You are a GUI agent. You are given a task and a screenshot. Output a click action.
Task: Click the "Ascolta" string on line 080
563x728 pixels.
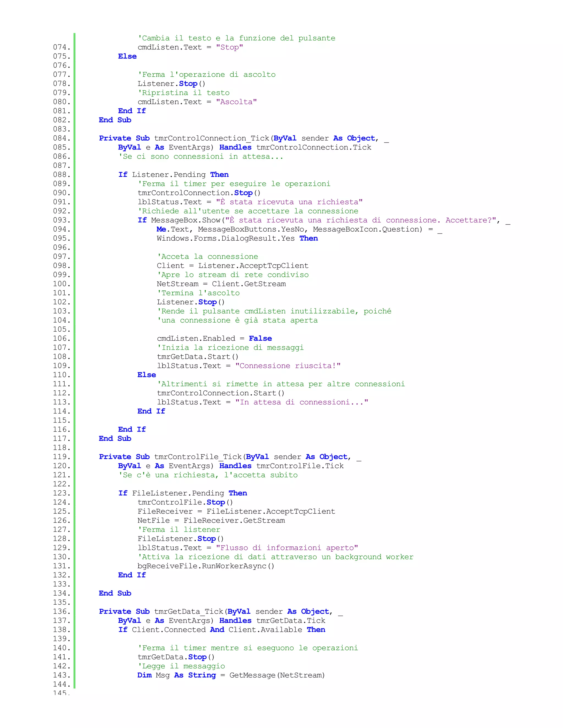point(236,102)
